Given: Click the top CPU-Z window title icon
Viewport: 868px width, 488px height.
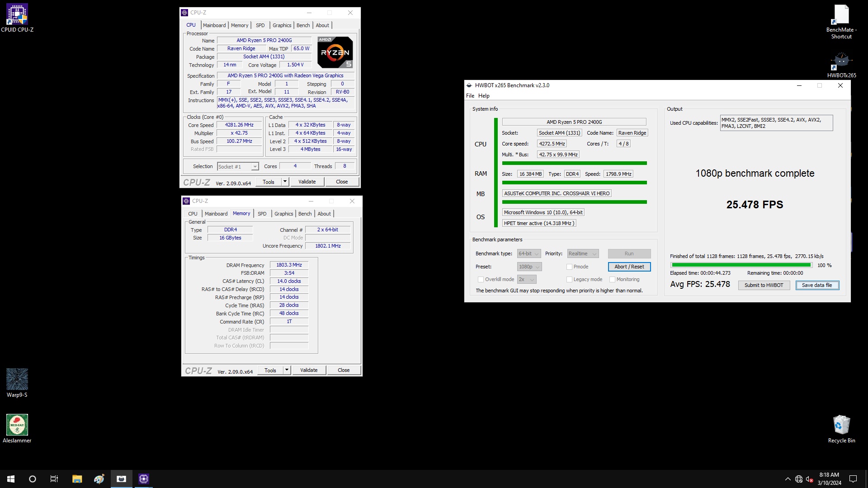Looking at the screenshot, I should click(184, 13).
